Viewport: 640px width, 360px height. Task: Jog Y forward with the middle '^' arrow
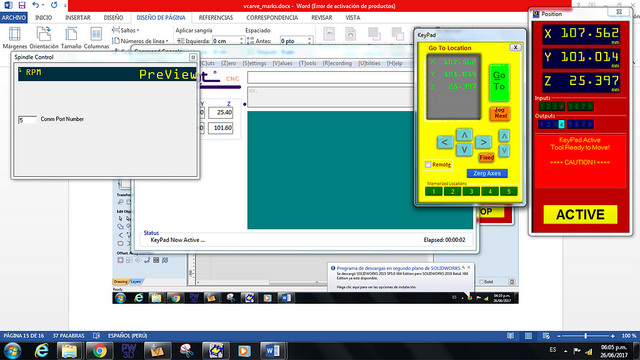[464, 134]
